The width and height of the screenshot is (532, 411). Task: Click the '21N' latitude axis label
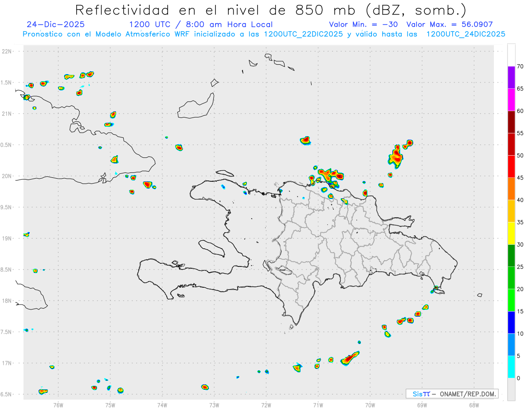7,114
